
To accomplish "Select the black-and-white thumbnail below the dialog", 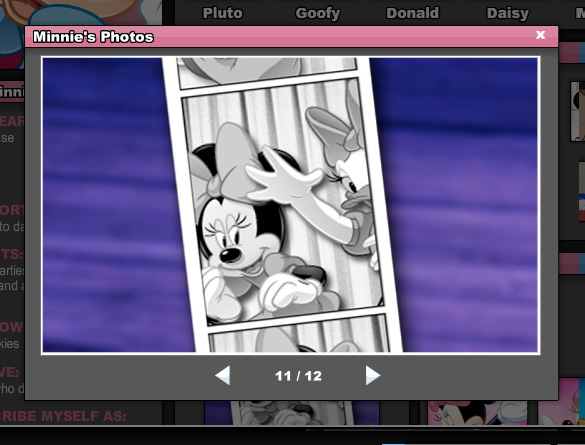I will [292, 413].
